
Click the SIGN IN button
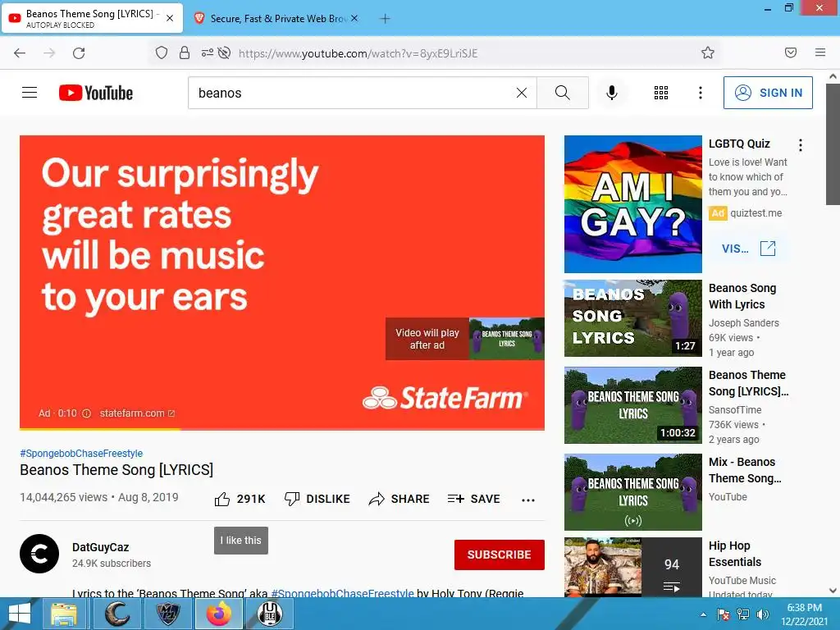click(768, 93)
